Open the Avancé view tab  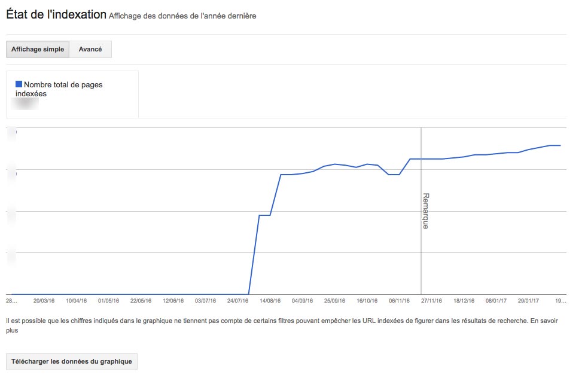pos(90,50)
